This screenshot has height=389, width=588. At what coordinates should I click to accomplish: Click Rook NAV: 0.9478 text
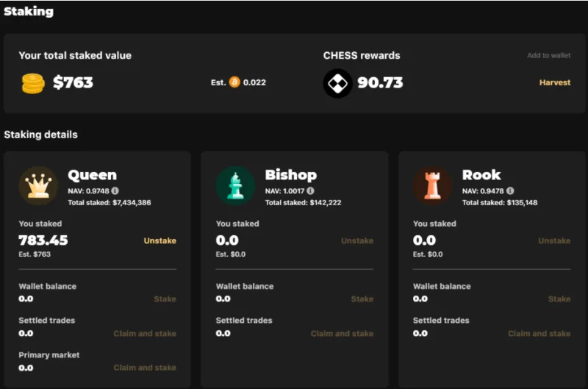(483, 191)
